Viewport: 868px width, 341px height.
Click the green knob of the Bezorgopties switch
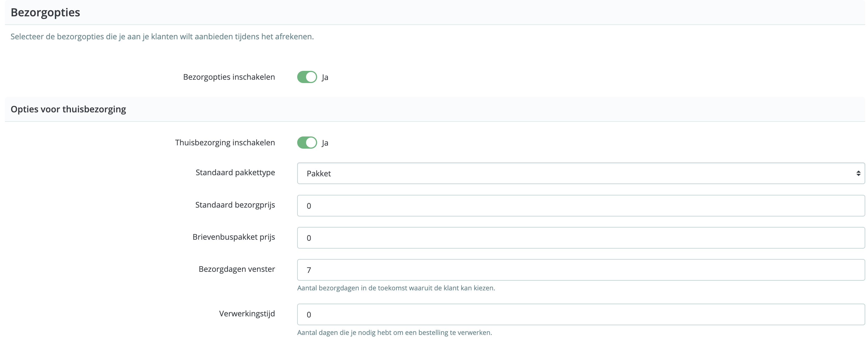311,77
